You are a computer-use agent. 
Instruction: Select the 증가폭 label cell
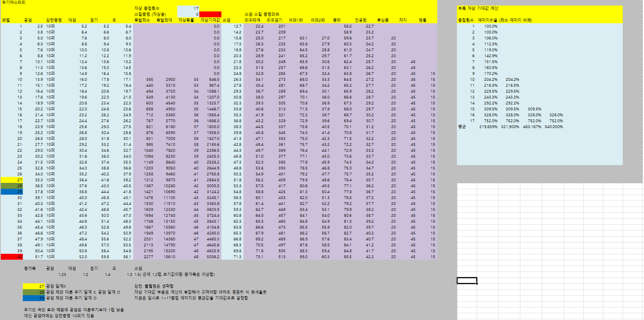30,268
